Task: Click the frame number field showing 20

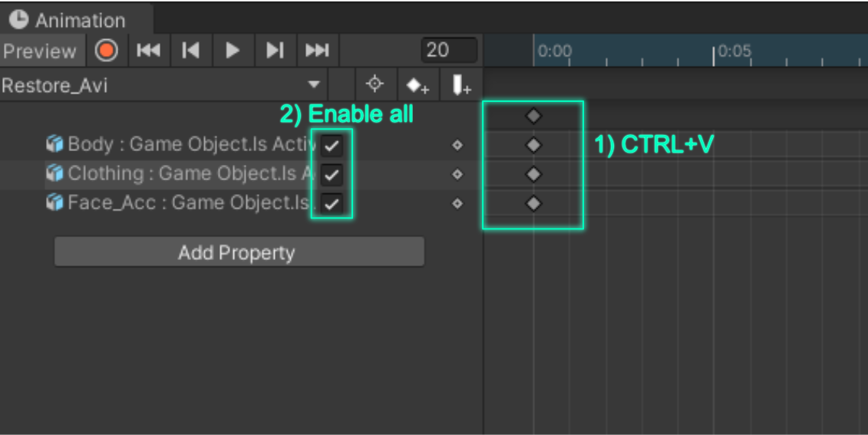Action: (x=448, y=51)
